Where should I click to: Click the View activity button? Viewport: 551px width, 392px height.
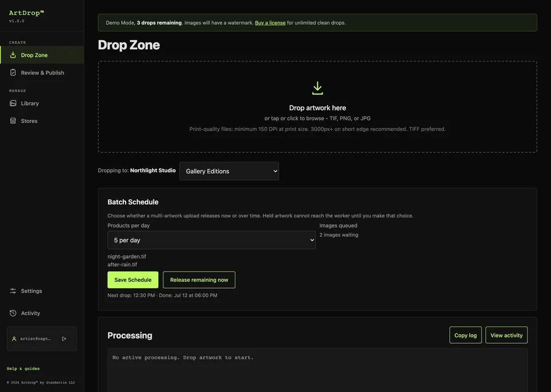coord(506,335)
